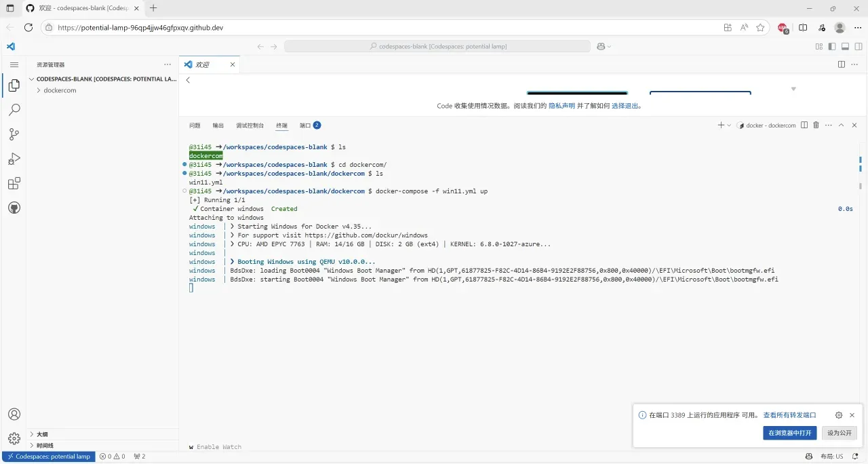Open the Run and Debug view
Viewport: 868px width, 464px height.
[14, 159]
